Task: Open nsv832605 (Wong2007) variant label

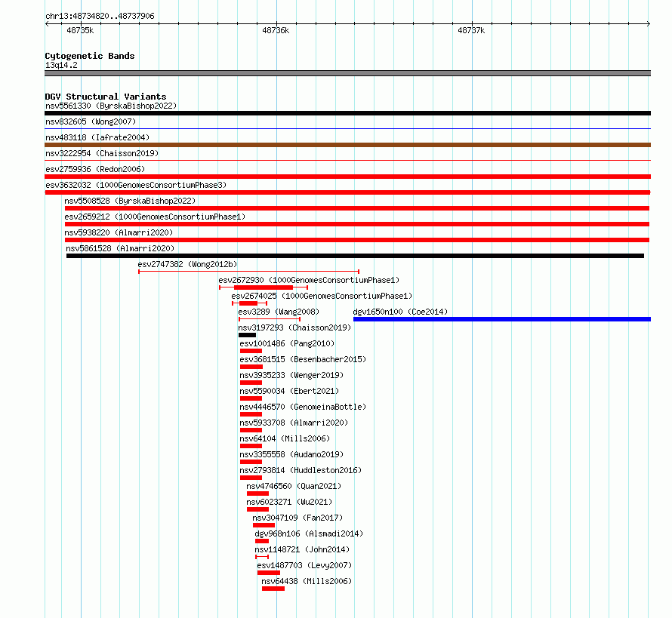Action: [91, 121]
